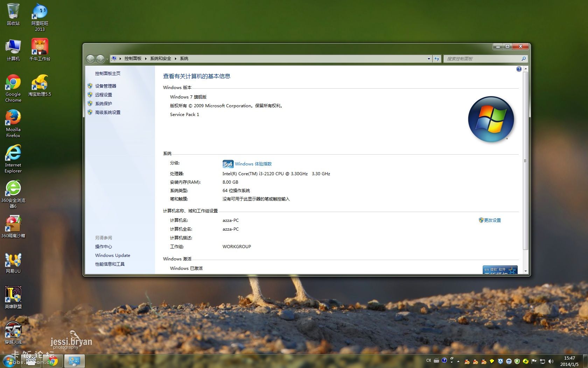Select the 360隔离沙箱 desktop shortcut
Image resolution: width=588 pixels, height=368 pixels.
(13, 227)
